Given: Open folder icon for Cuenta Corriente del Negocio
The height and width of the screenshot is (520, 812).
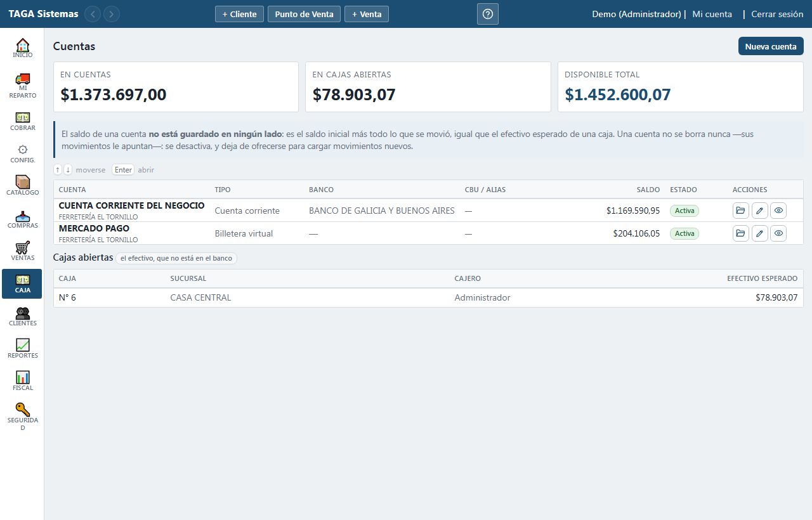Looking at the screenshot, I should click(741, 211).
